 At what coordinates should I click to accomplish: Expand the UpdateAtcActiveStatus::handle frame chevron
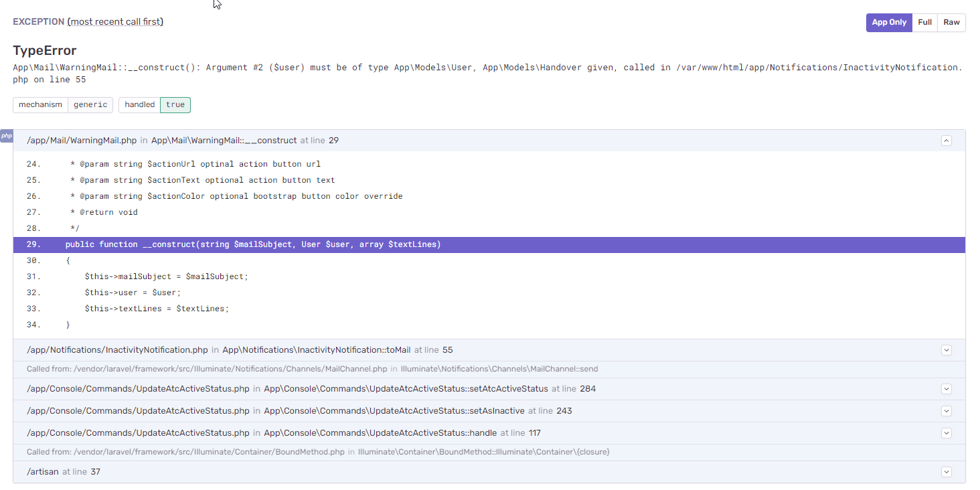946,433
